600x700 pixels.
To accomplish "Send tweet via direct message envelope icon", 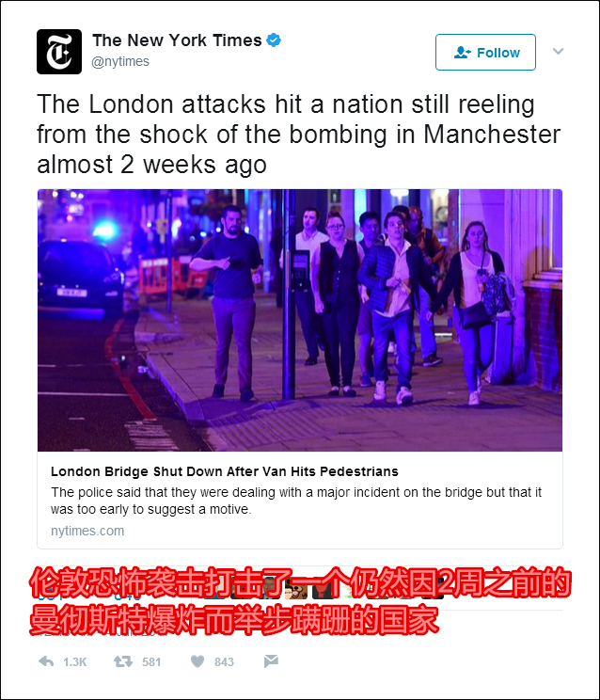I will (271, 661).
